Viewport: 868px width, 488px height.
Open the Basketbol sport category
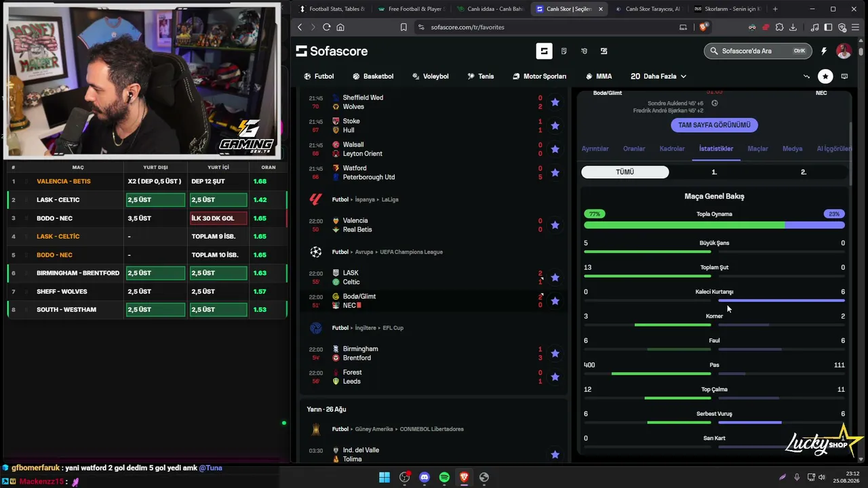[x=373, y=77]
